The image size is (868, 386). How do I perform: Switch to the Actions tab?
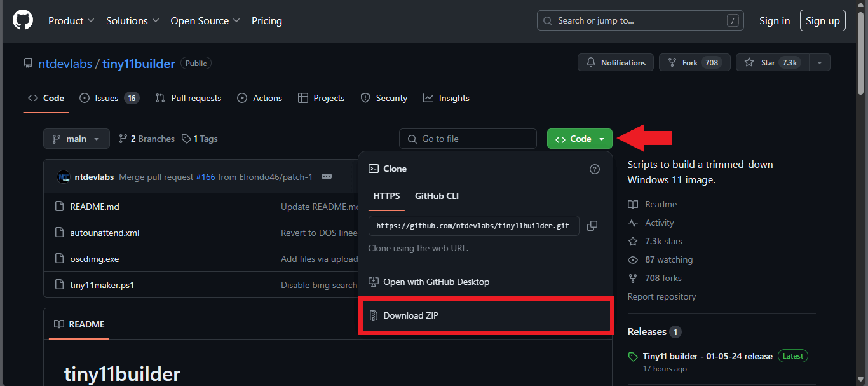[259, 98]
